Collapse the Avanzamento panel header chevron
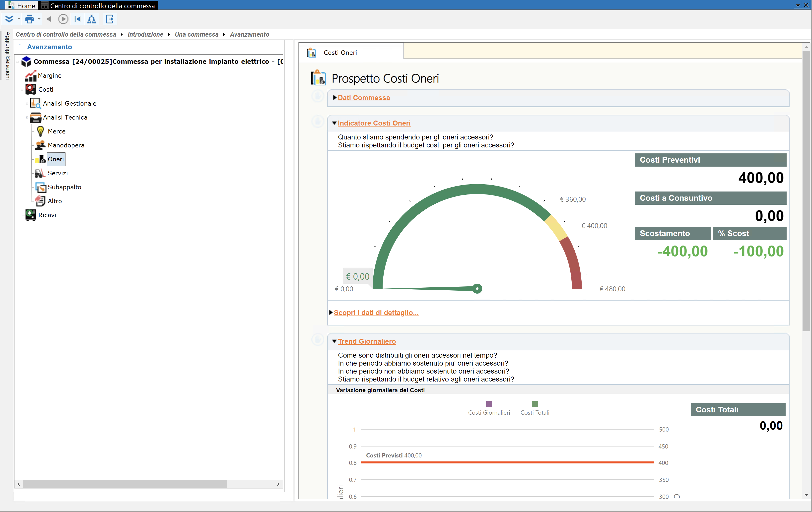 20,45
